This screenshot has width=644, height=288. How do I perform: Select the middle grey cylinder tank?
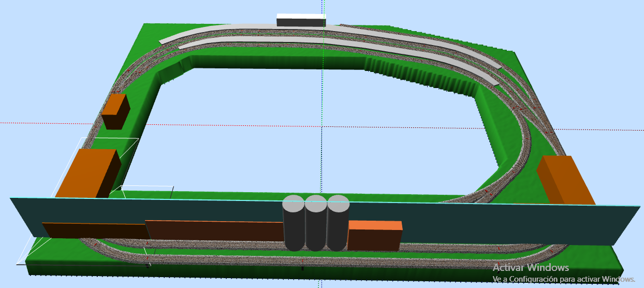pyautogui.click(x=316, y=223)
